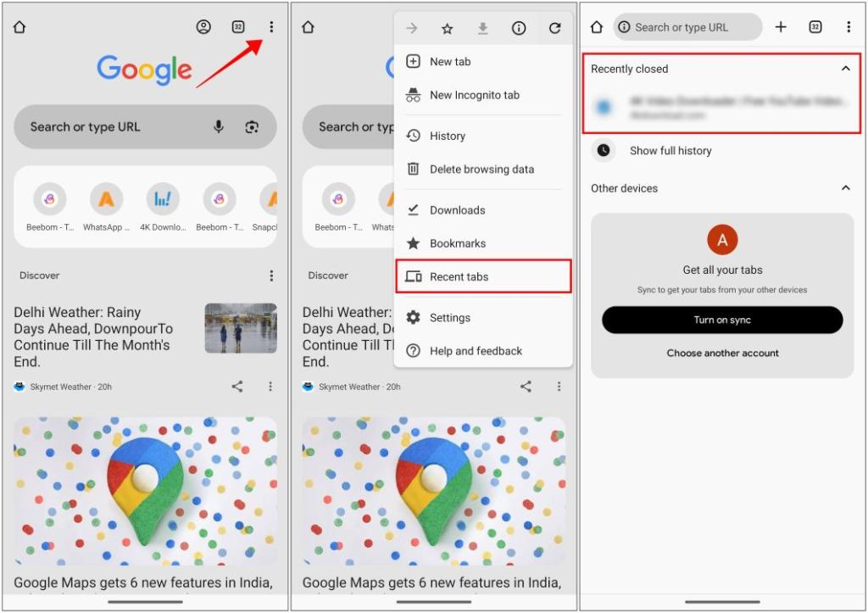This screenshot has height=613, width=868.
Task: Open the tab switcher showing 32 tabs
Action: pyautogui.click(x=238, y=26)
